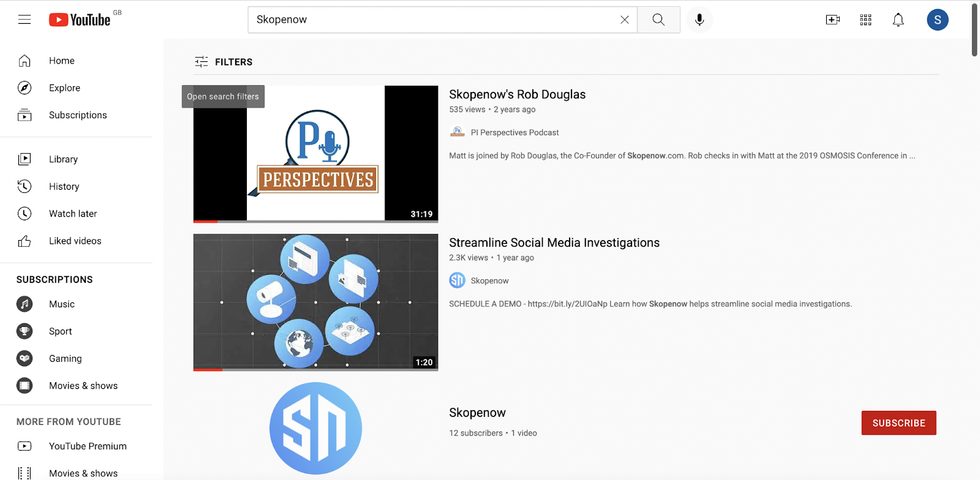Click the Explore compass icon
The image size is (980, 480).
point(24,88)
